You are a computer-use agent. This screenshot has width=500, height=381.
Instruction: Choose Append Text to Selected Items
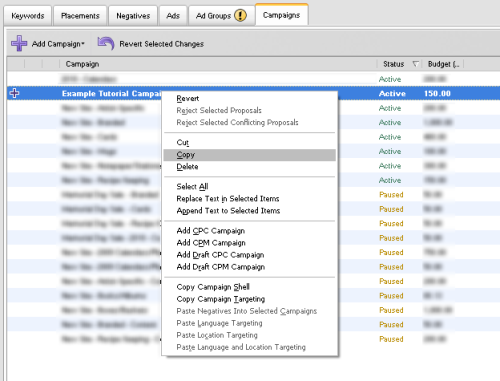coord(250,211)
